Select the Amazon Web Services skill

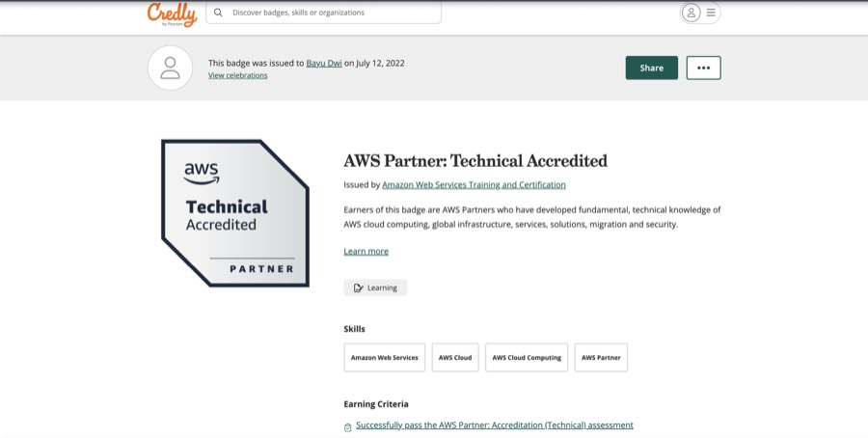pos(384,357)
